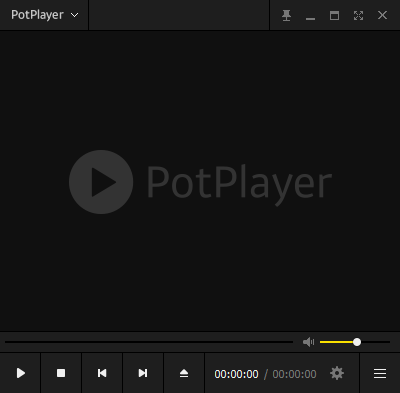Image resolution: width=400 pixels, height=393 pixels.
Task: Click the total duration time display
Action: point(294,374)
